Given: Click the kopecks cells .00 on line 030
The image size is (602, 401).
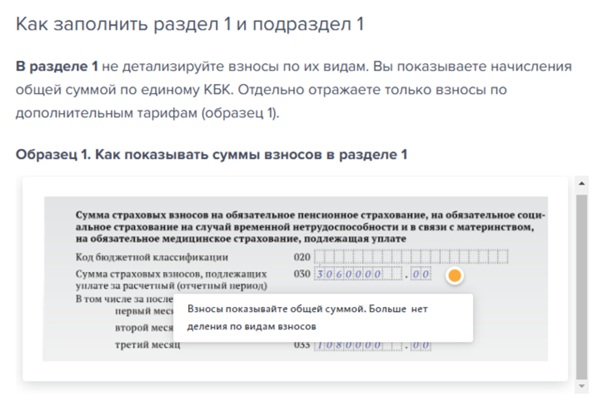Looking at the screenshot, I should tap(421, 273).
